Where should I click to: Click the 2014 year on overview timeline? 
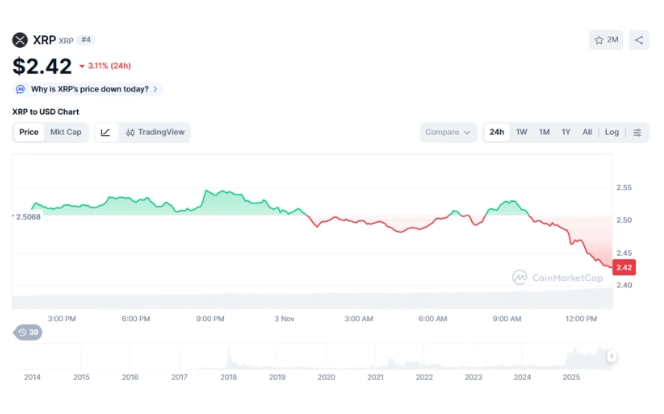(x=32, y=377)
